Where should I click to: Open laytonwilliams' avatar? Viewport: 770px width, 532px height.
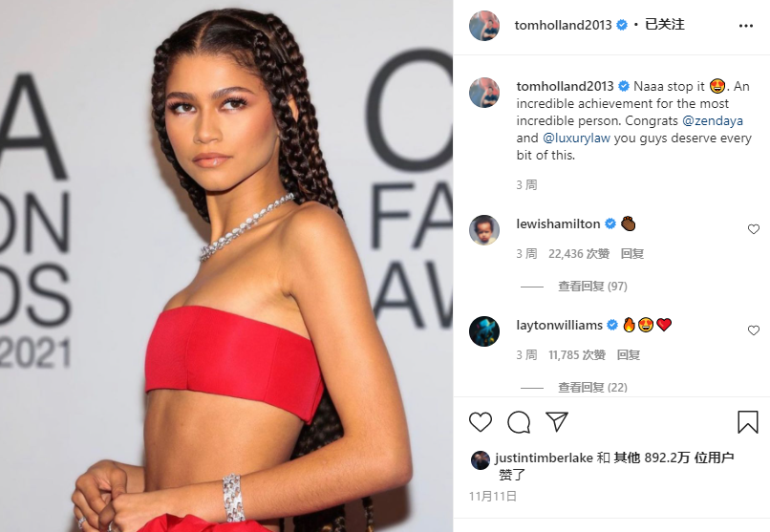pos(484,331)
